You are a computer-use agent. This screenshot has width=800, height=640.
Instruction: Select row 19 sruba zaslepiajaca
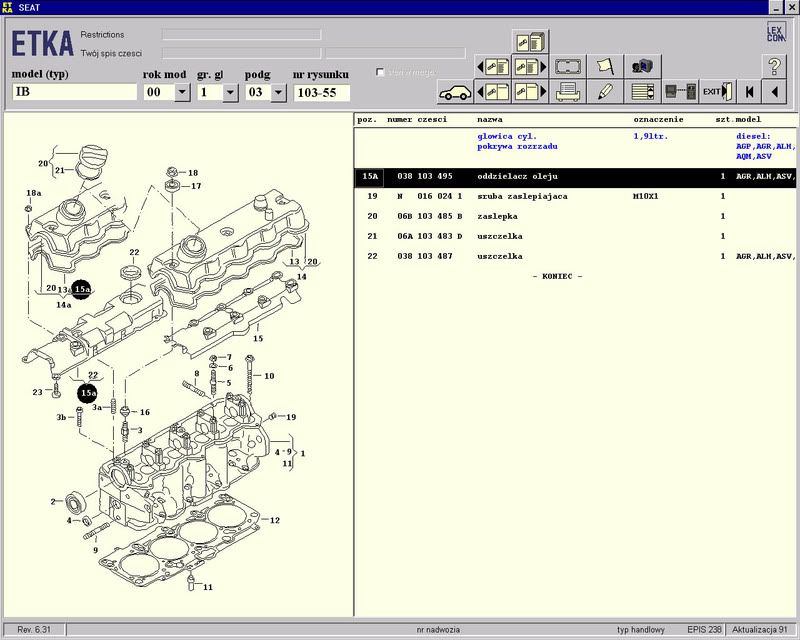pyautogui.click(x=575, y=196)
